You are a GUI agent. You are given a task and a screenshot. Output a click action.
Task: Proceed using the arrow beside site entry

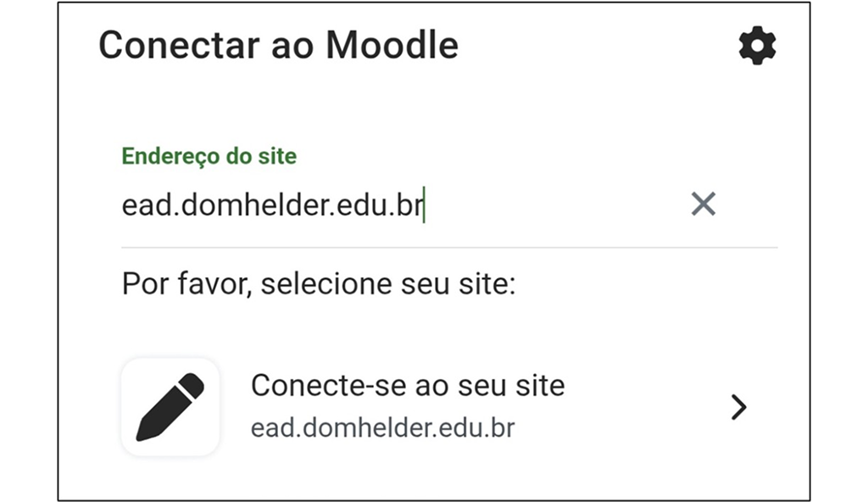[x=738, y=408]
